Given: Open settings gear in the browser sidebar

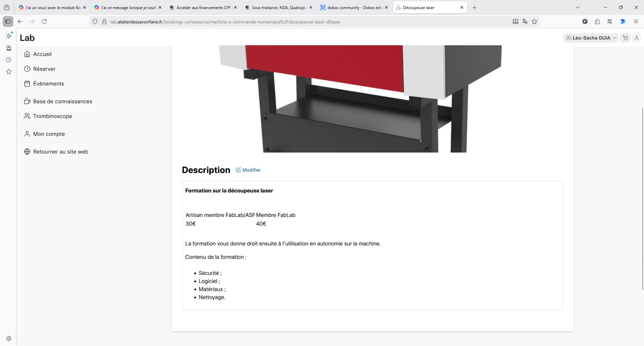Looking at the screenshot, I should (x=9, y=339).
